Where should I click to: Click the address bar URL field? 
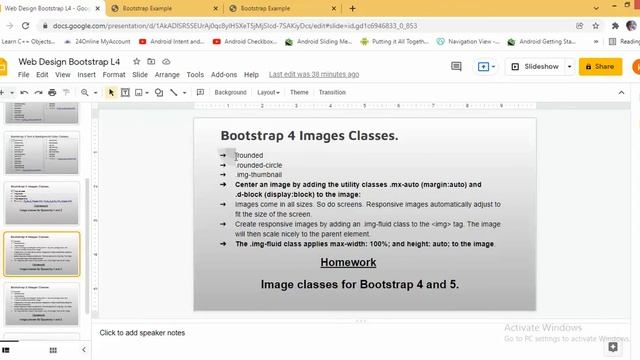(x=235, y=26)
